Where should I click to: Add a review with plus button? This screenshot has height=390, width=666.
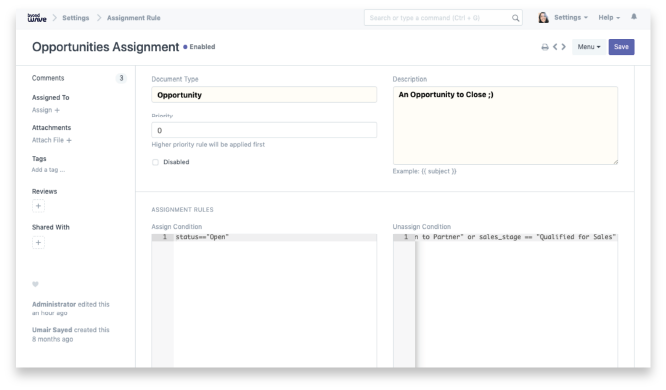tap(38, 206)
